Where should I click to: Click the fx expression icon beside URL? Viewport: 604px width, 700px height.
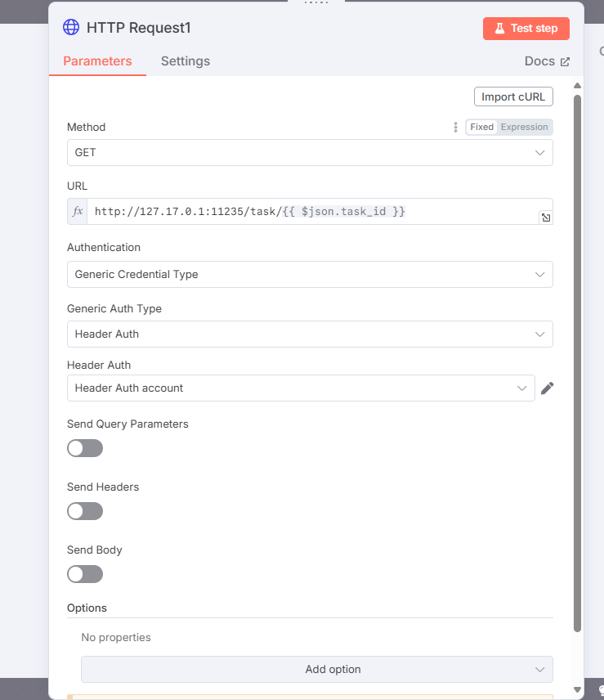pyautogui.click(x=78, y=212)
